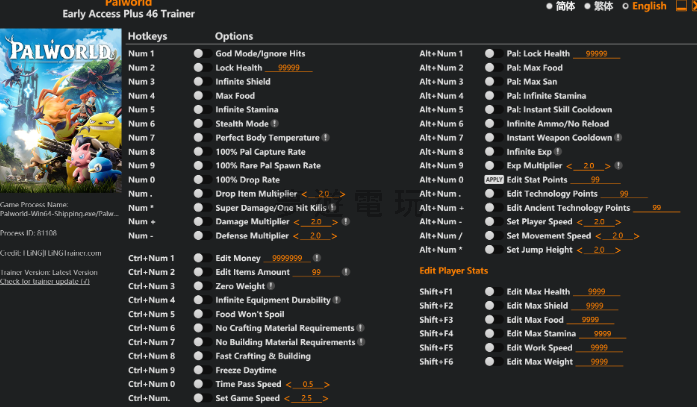Click info icon for No Building Material Requirements
The width and height of the screenshot is (697, 407).
tap(361, 342)
